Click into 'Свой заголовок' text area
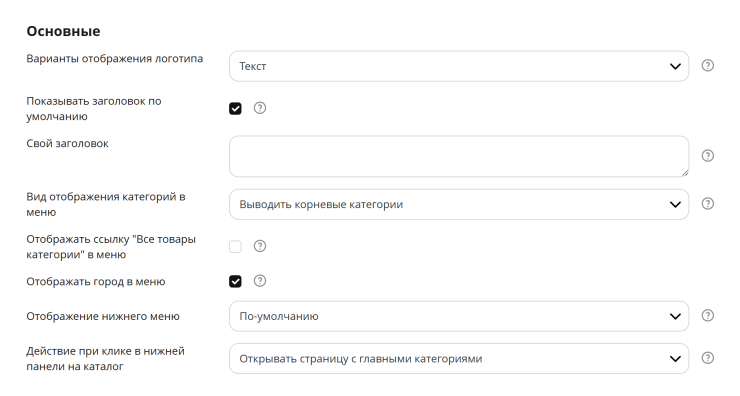Screen dimensions: 740x396 pos(459,156)
